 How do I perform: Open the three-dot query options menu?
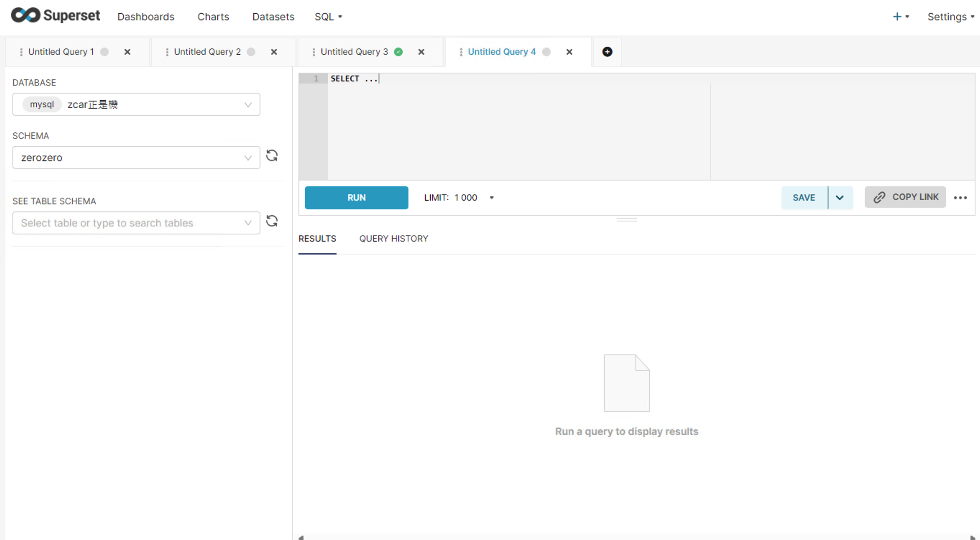tap(960, 197)
